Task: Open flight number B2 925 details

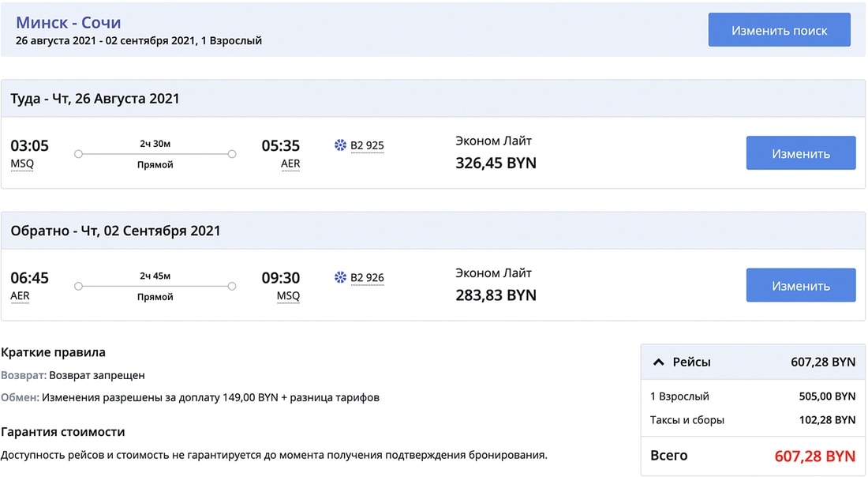Action: (x=367, y=145)
